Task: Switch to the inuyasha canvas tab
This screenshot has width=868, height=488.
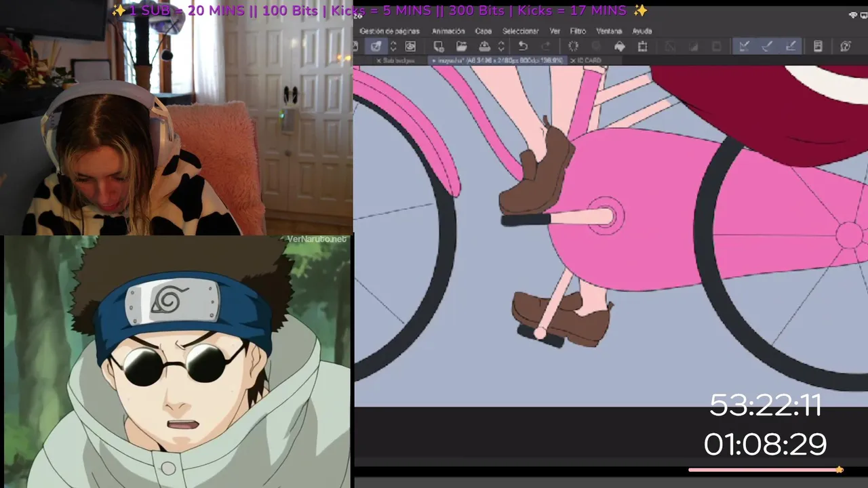Action: click(x=499, y=60)
